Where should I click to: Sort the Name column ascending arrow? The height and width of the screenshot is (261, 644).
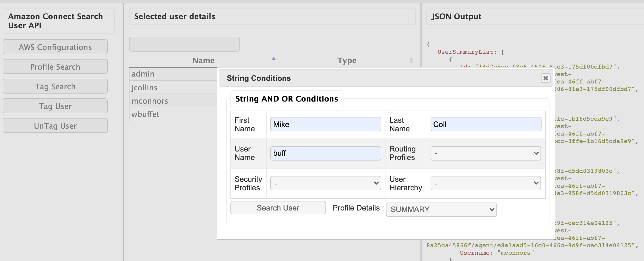pyautogui.click(x=274, y=59)
